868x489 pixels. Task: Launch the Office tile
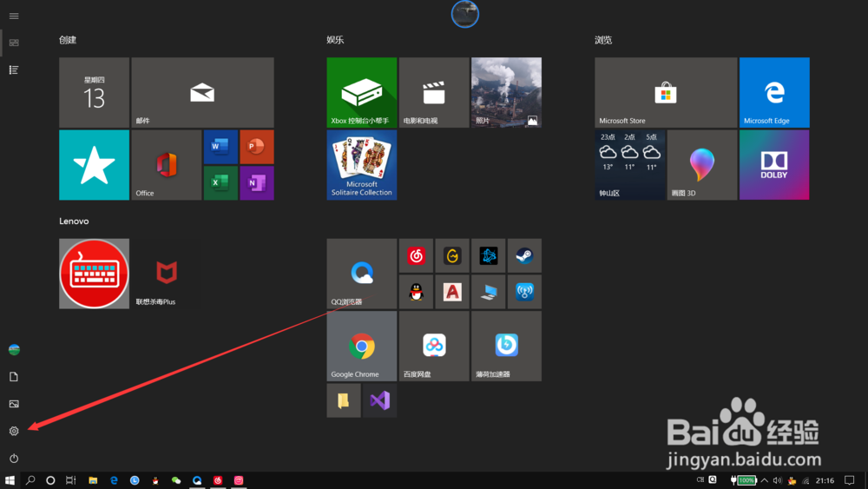(167, 165)
